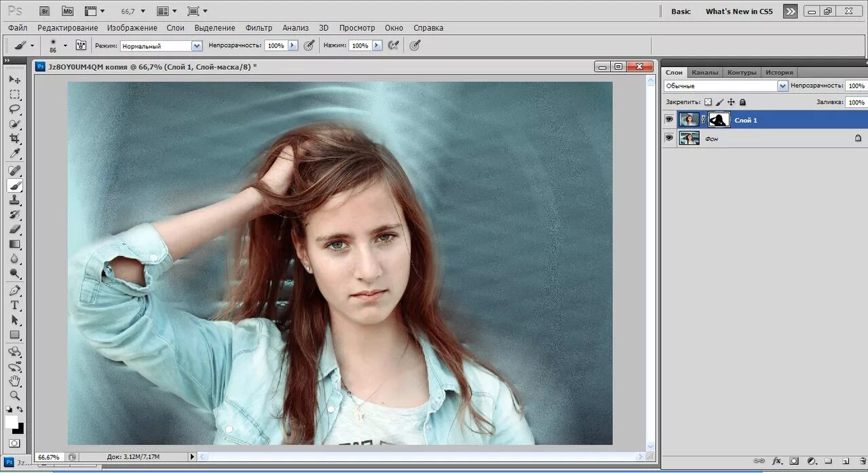The image size is (868, 473).
Task: Toggle visibility of the Фон layer
Action: click(x=669, y=138)
